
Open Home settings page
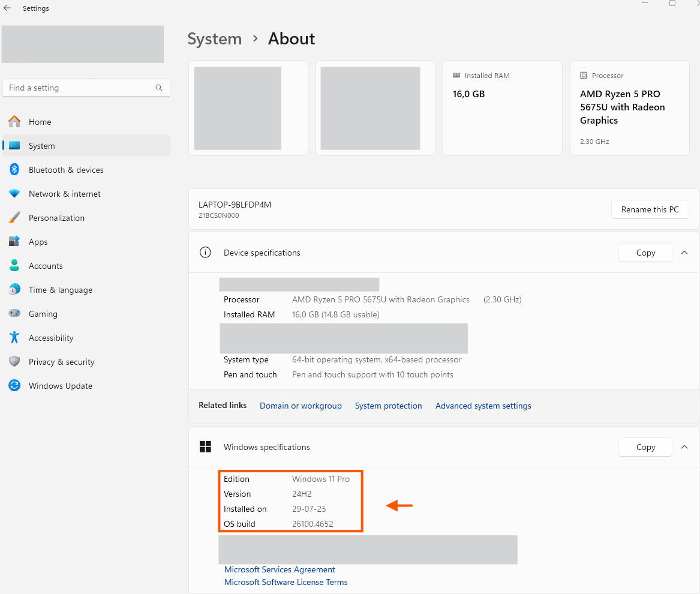(86, 121)
